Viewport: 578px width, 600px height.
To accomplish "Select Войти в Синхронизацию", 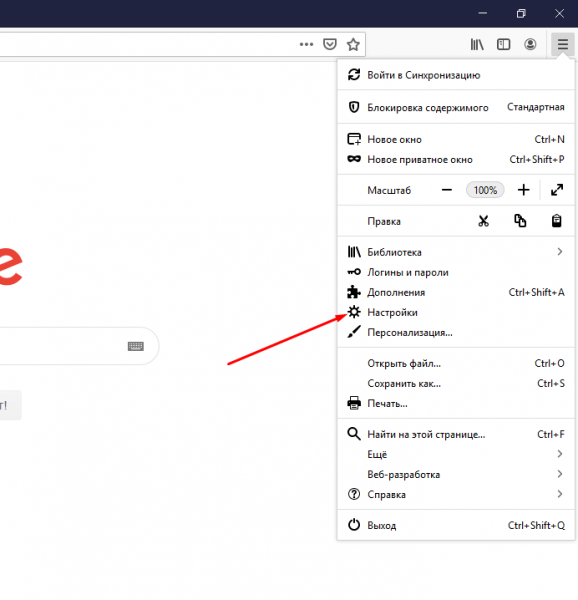I will point(456,75).
